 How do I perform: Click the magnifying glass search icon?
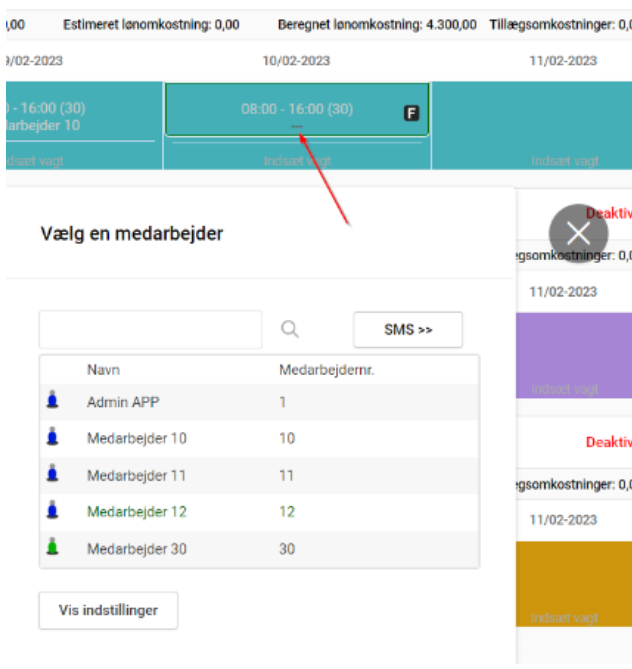click(x=290, y=330)
